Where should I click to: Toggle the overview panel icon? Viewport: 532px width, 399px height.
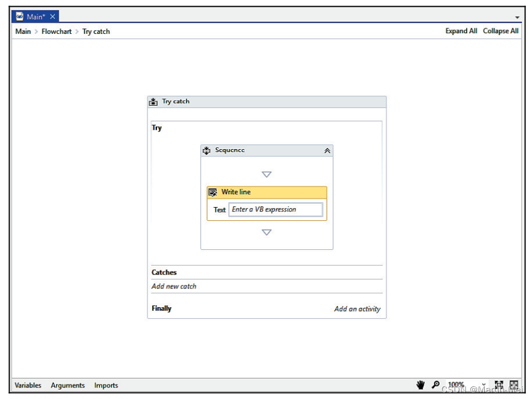pyautogui.click(x=514, y=385)
